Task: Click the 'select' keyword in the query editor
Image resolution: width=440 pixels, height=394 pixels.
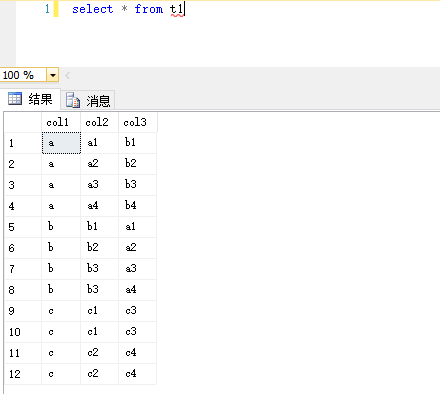Action: (93, 9)
